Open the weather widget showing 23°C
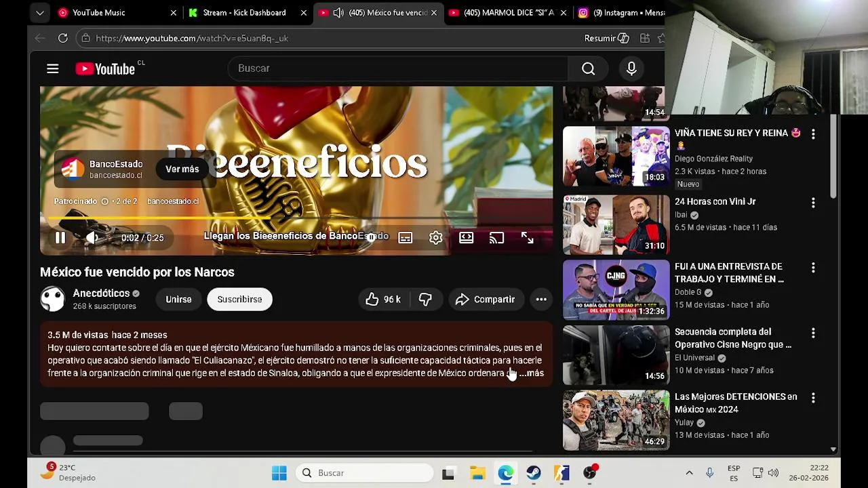The height and width of the screenshot is (488, 868). [x=68, y=472]
